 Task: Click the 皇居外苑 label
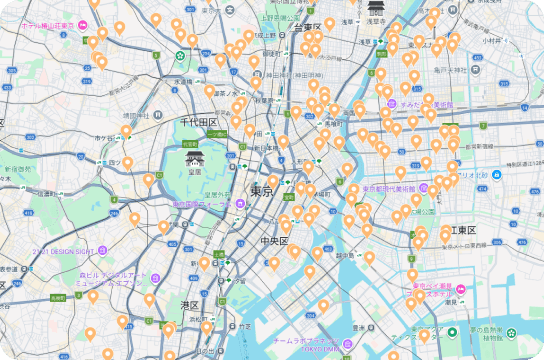[x=217, y=195]
